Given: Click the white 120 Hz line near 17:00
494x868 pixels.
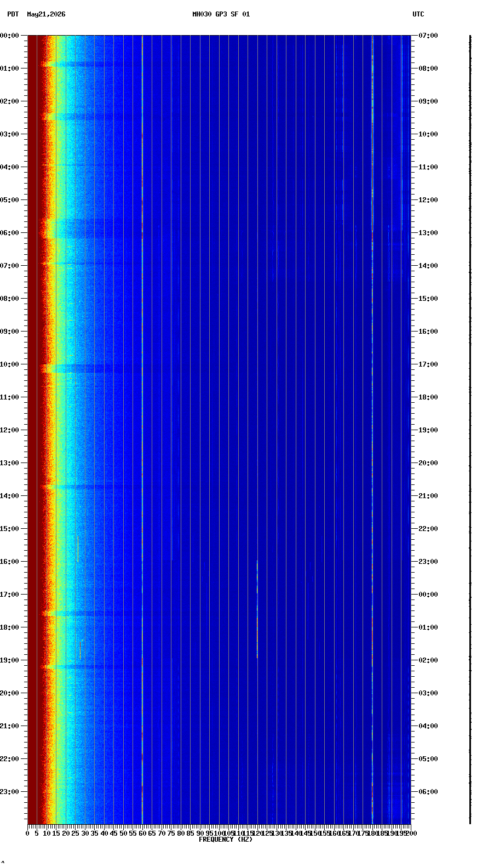Looking at the screenshot, I should (x=257, y=609).
